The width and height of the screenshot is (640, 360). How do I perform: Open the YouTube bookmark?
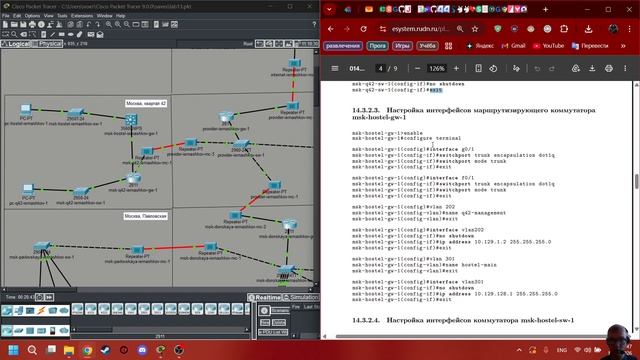pos(548,46)
